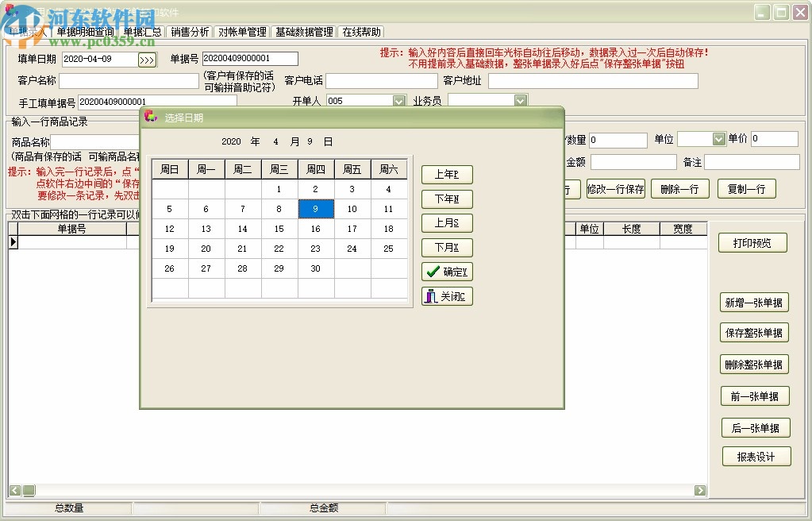Image resolution: width=812 pixels, height=521 pixels.
Task: Click the 报表设计 report design button
Action: [x=756, y=456]
